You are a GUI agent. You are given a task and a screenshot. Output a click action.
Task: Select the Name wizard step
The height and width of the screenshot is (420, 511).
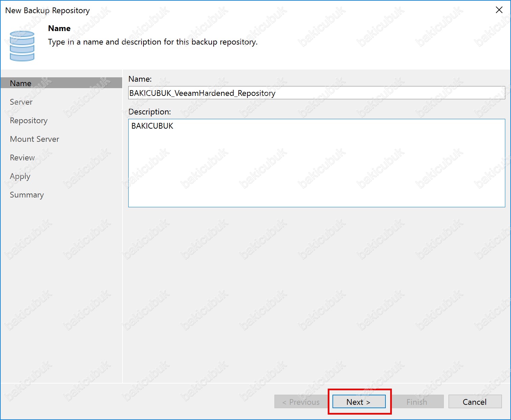point(61,83)
